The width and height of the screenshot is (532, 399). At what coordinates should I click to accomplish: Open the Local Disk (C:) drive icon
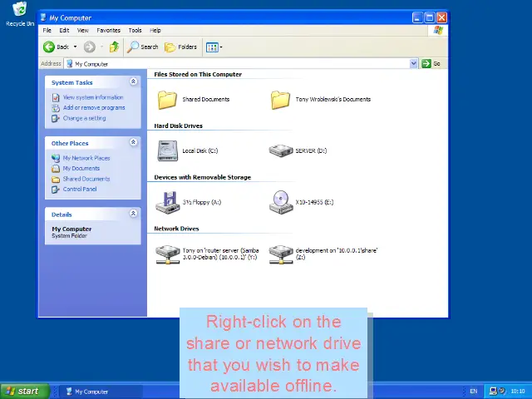pos(168,150)
